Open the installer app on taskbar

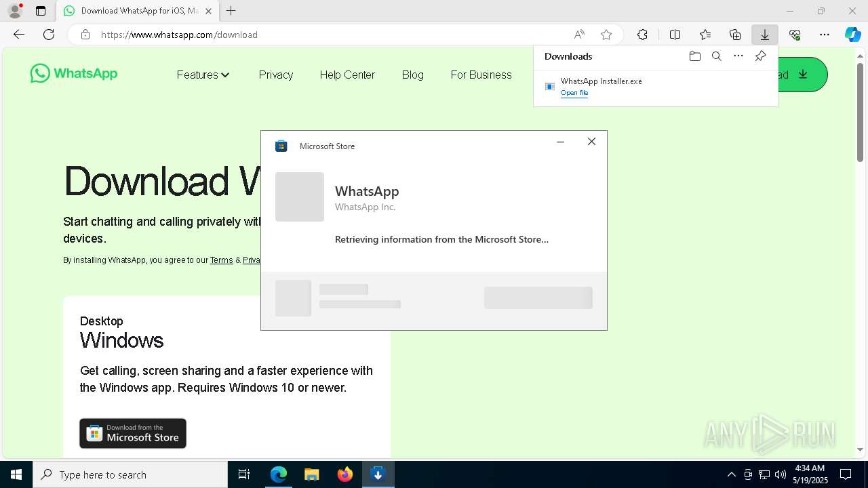tap(378, 474)
